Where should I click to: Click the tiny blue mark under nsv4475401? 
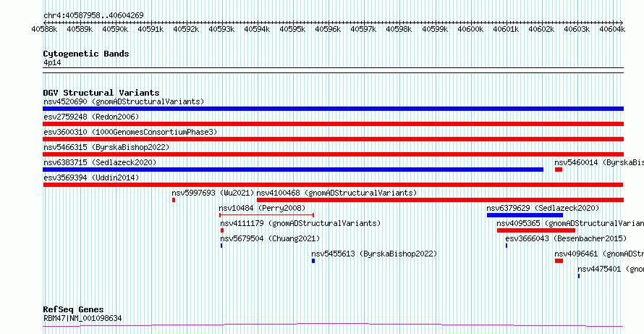pos(579,276)
